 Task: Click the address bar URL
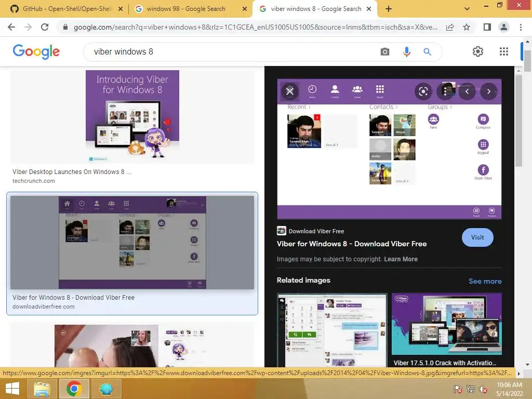tap(255, 27)
